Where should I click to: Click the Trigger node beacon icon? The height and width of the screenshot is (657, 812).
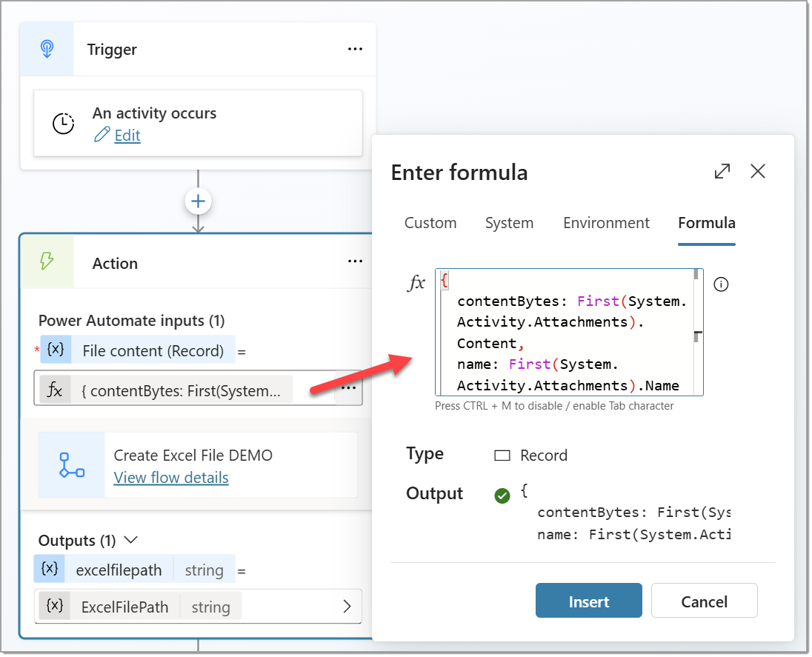click(x=46, y=49)
